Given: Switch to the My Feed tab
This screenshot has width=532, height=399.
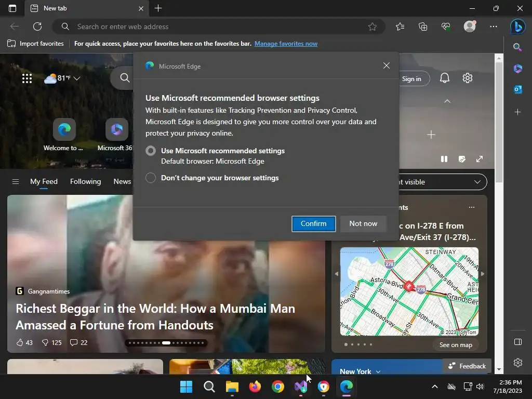Looking at the screenshot, I should click(x=44, y=181).
